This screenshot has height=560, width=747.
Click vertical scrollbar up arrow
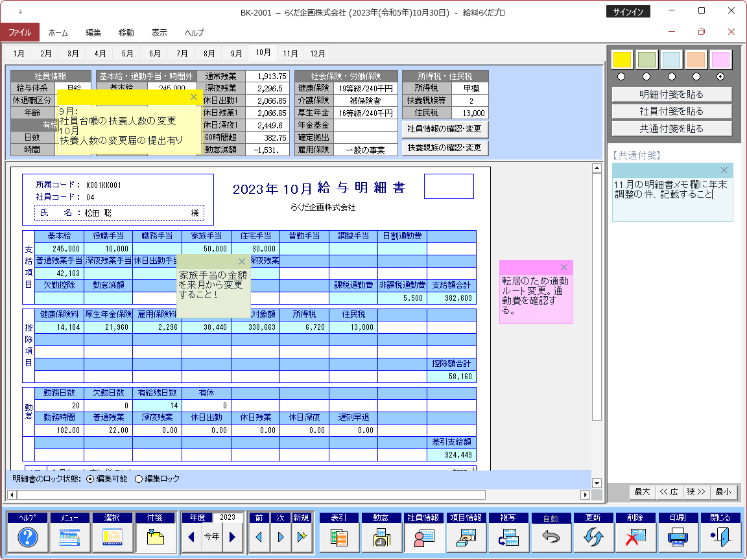pos(597,168)
